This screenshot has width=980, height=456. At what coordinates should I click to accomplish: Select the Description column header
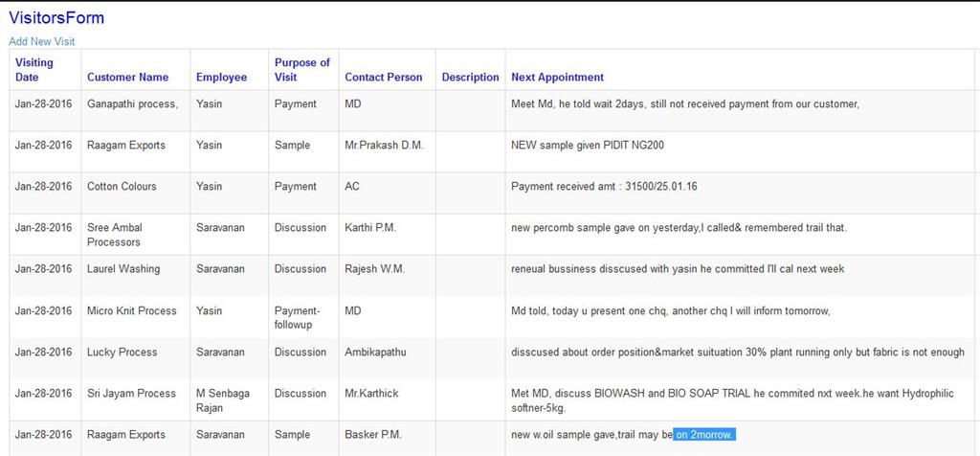coord(471,78)
